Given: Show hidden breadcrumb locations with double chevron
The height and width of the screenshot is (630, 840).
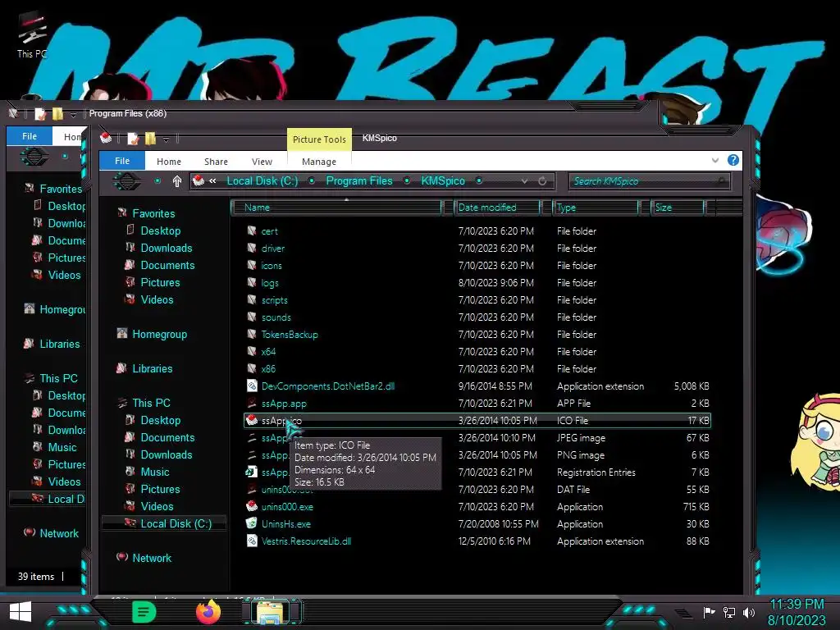Looking at the screenshot, I should click(212, 181).
